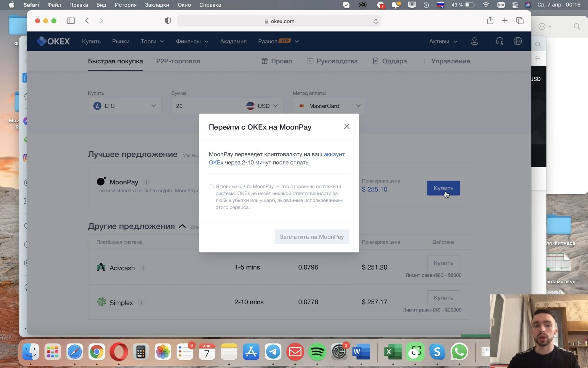The height and width of the screenshot is (368, 588).
Task: Open Spotify from the Dock
Action: [317, 352]
